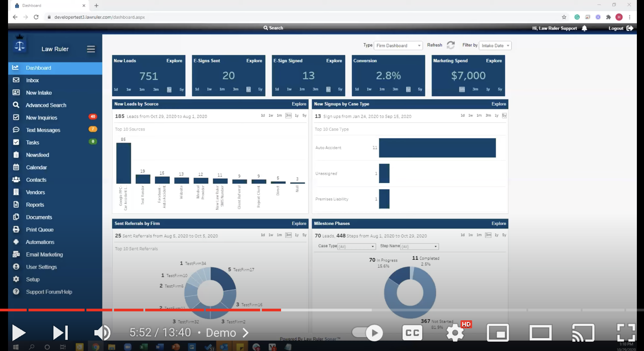Click the Advanced Search magnifier icon
The height and width of the screenshot is (351, 644).
[16, 105]
